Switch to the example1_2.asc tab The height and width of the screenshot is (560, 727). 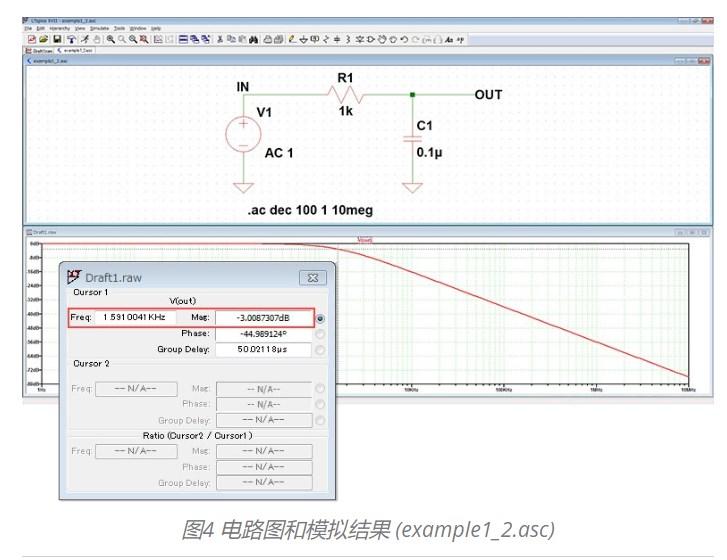(76, 50)
